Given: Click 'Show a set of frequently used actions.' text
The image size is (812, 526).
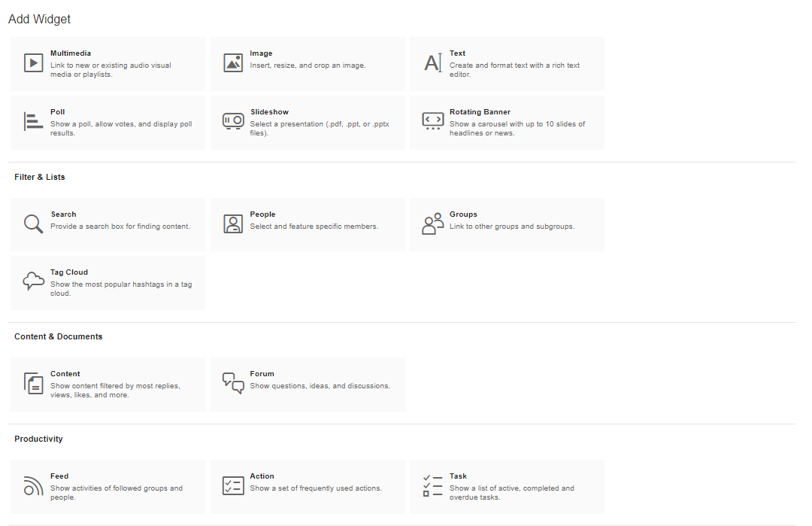Looking at the screenshot, I should (315, 488).
